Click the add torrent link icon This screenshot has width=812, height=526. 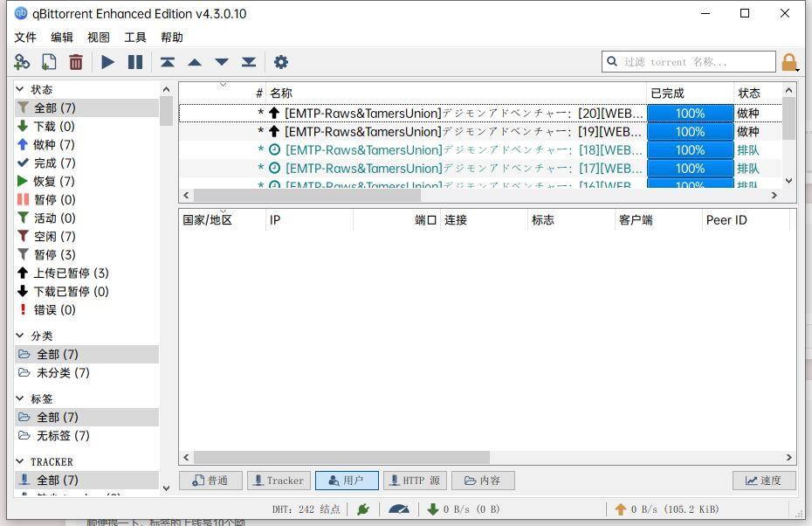tap(22, 62)
